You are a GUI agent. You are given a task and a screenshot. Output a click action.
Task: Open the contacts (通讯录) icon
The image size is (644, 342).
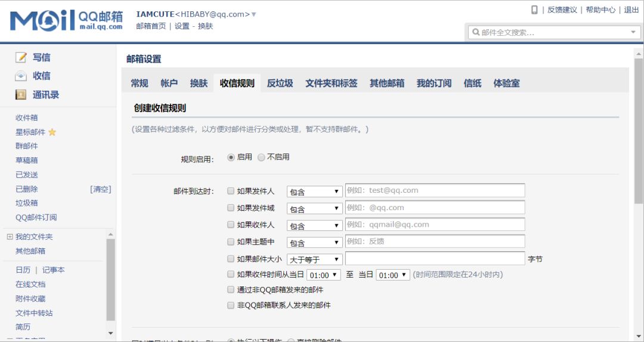point(21,95)
